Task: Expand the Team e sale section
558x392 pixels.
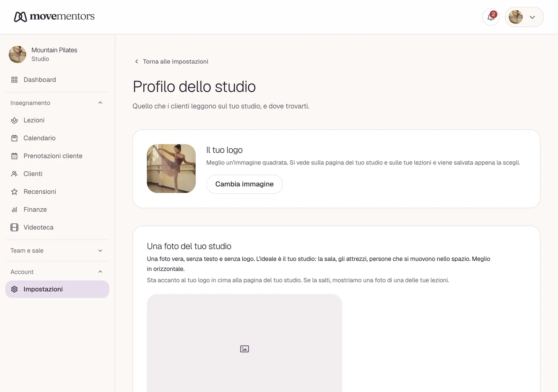Action: click(100, 251)
